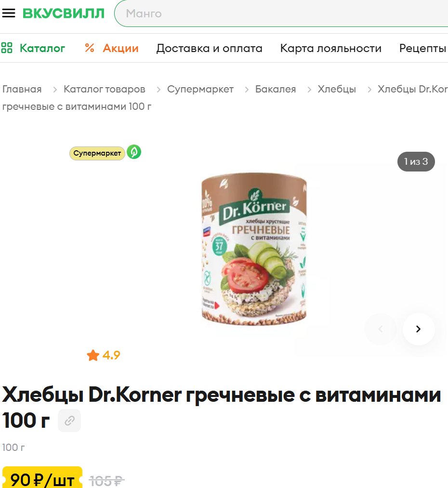This screenshot has height=488, width=448.
Task: Click the ВкусВилл logo
Action: pyautogui.click(x=64, y=13)
